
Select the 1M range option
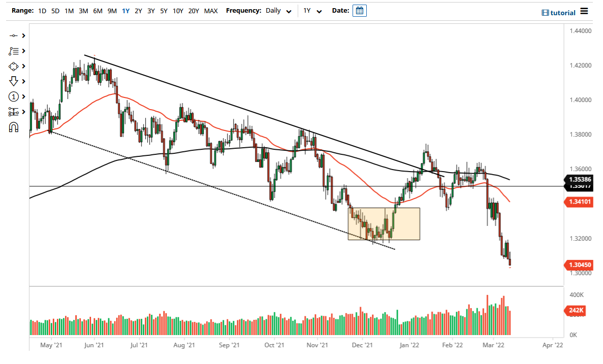[69, 10]
